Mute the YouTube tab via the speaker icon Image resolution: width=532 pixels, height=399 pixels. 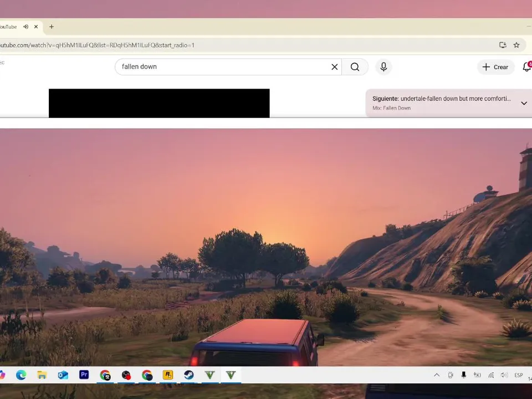click(26, 27)
